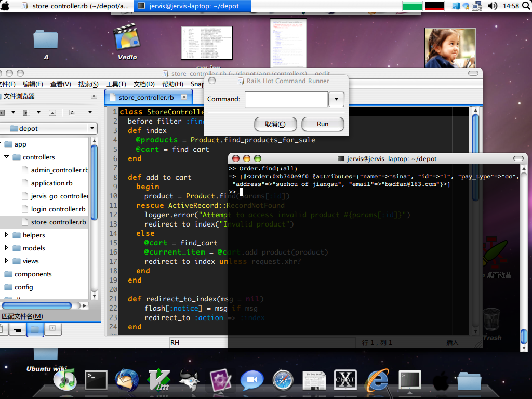This screenshot has height=399, width=532.
Task: Open the desktop folder named A
Action: coord(46,45)
